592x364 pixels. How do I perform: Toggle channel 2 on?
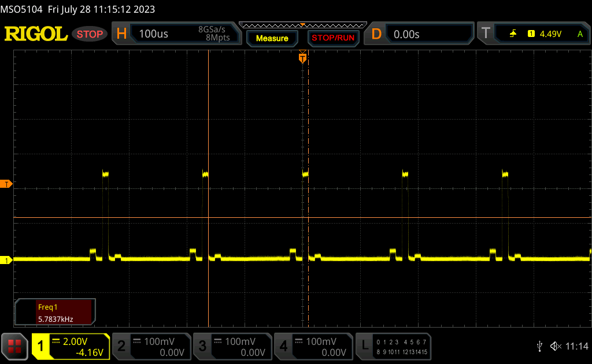pyautogui.click(x=121, y=346)
